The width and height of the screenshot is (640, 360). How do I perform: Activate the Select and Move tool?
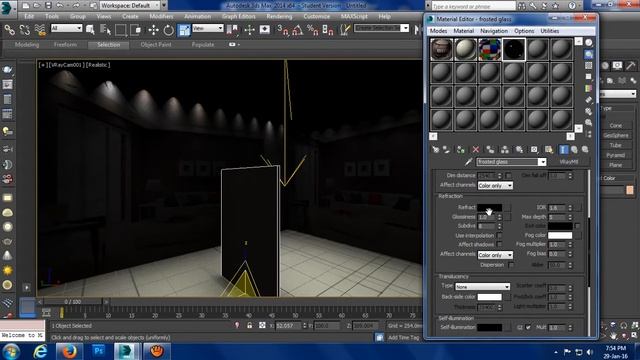[x=153, y=30]
